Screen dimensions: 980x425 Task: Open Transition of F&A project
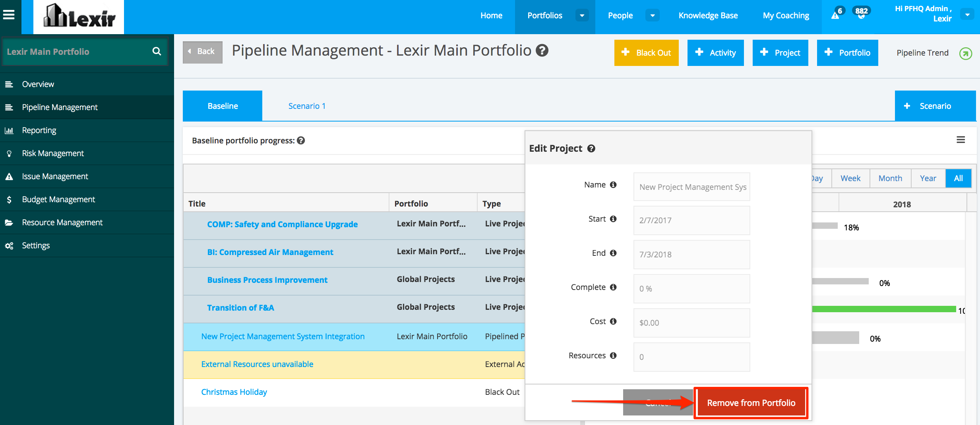(240, 308)
